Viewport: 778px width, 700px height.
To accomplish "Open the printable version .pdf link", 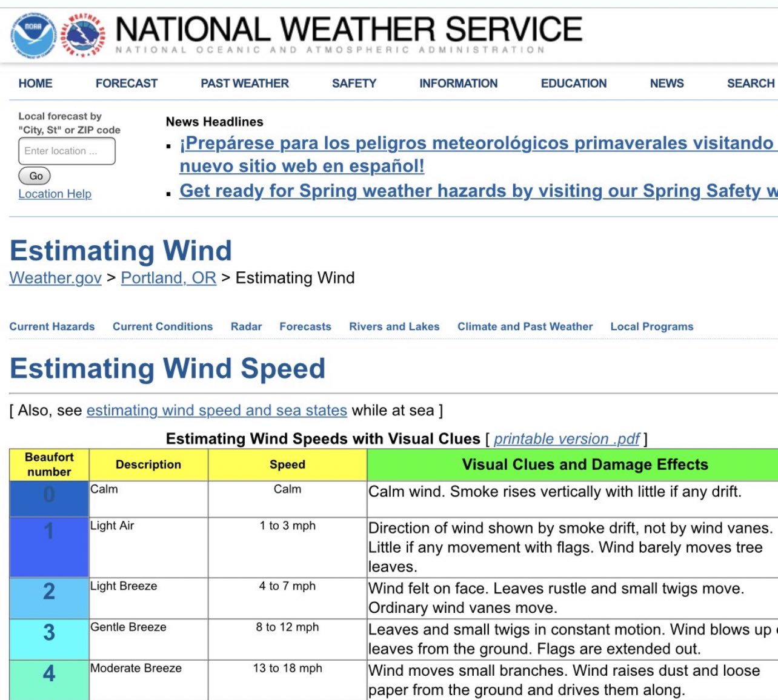I will [x=567, y=439].
